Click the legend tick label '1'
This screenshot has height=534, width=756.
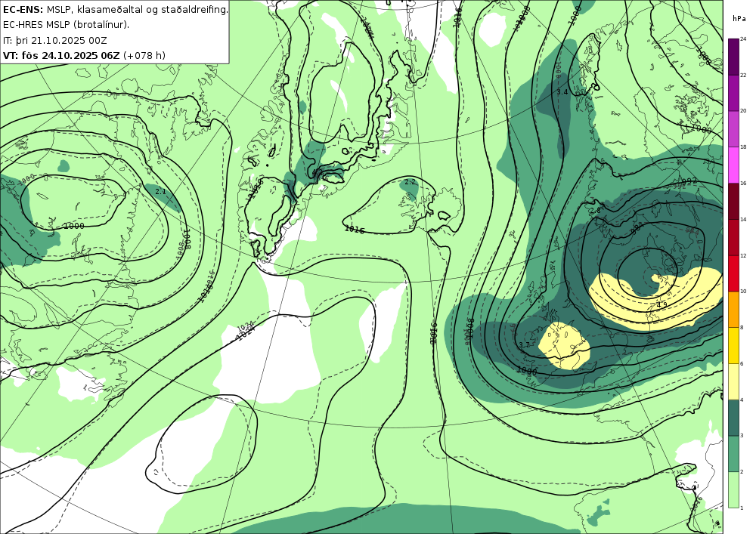pos(742,508)
